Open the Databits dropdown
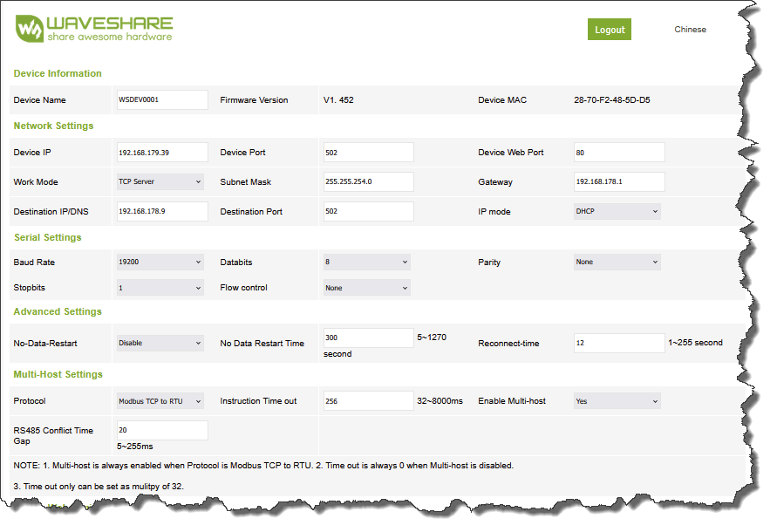This screenshot has width=777, height=532. pyautogui.click(x=366, y=262)
